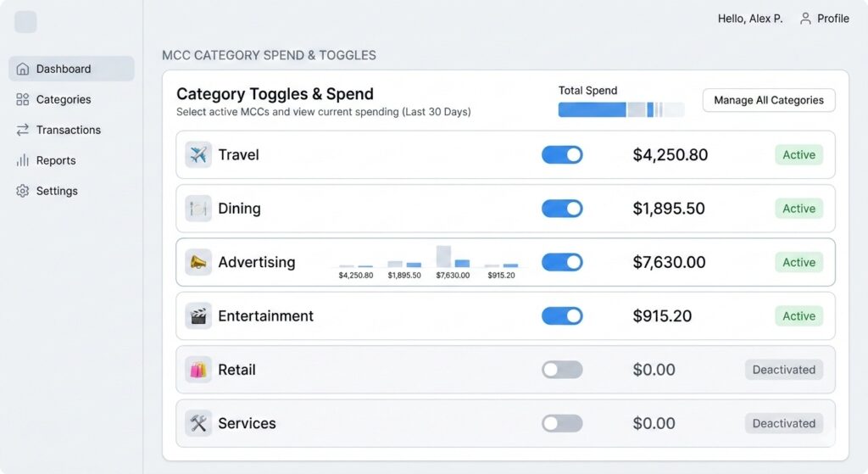The image size is (868, 474).
Task: Click the profile user icon
Action: tap(805, 19)
